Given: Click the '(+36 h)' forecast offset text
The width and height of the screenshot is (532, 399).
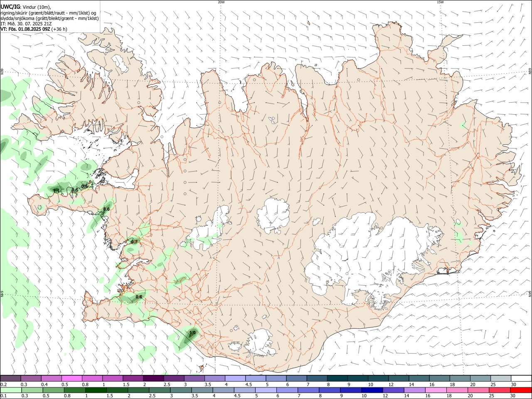Looking at the screenshot, I should pos(60,29).
